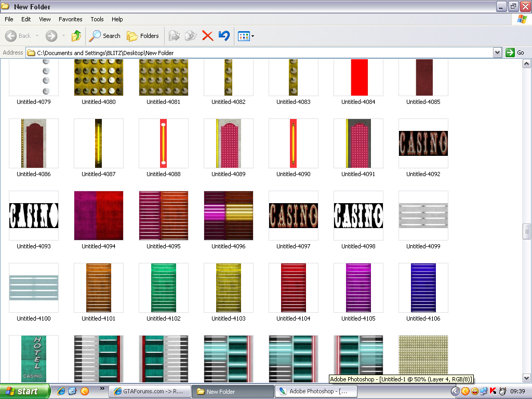Open the Favorites menu
Screen dimensions: 532x399
tap(70, 19)
